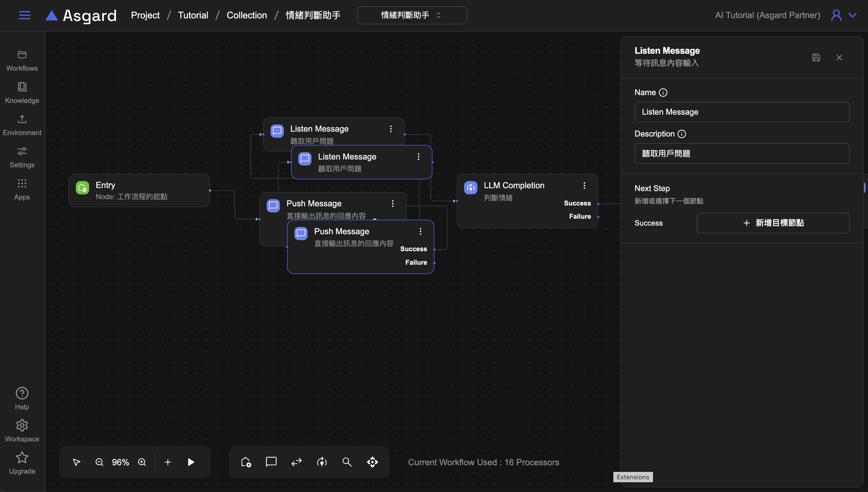Expand the user account menu chevron
This screenshot has width=868, height=492.
[852, 15]
